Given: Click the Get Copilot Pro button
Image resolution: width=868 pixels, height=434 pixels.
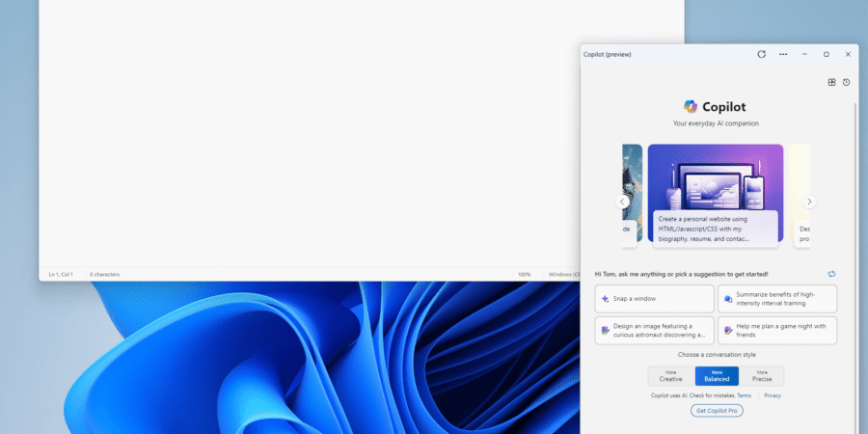Looking at the screenshot, I should click(717, 411).
